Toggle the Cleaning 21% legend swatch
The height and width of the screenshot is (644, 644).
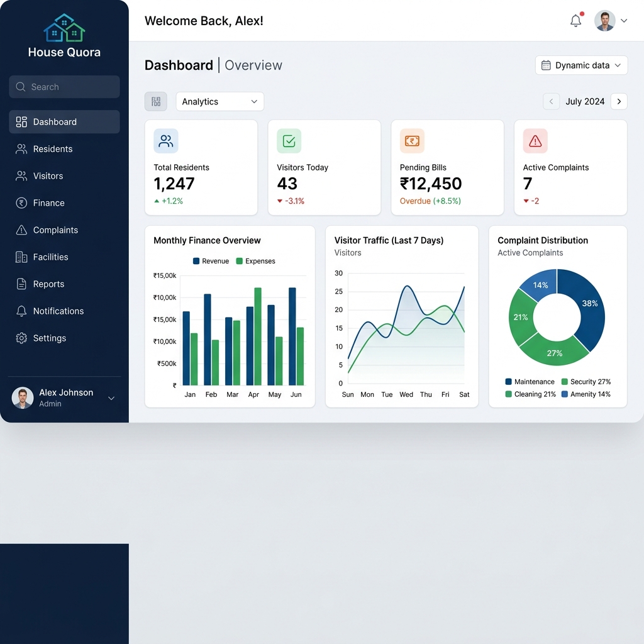(508, 394)
